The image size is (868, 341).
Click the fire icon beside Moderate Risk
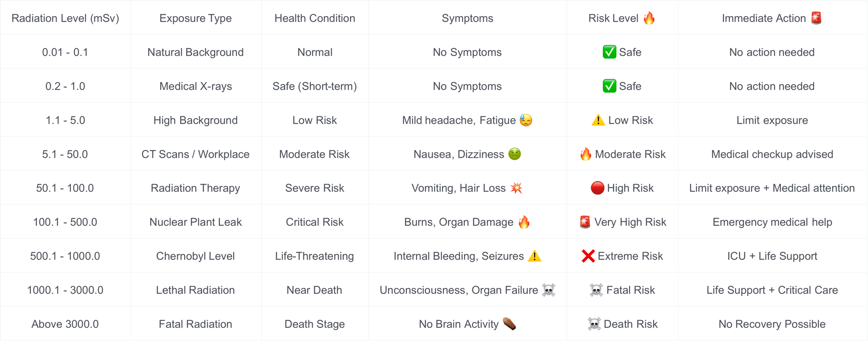point(585,154)
